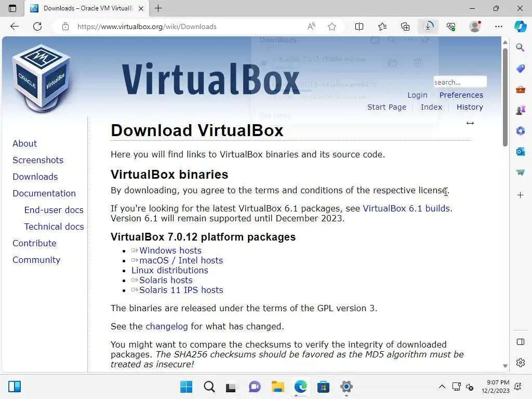Go to Start Page
The image size is (532, 399).
(387, 107)
